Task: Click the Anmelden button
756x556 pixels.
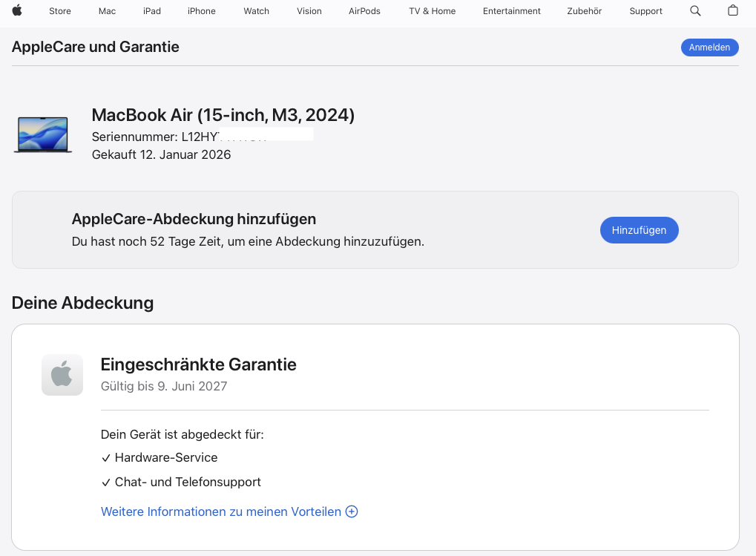Action: (709, 48)
